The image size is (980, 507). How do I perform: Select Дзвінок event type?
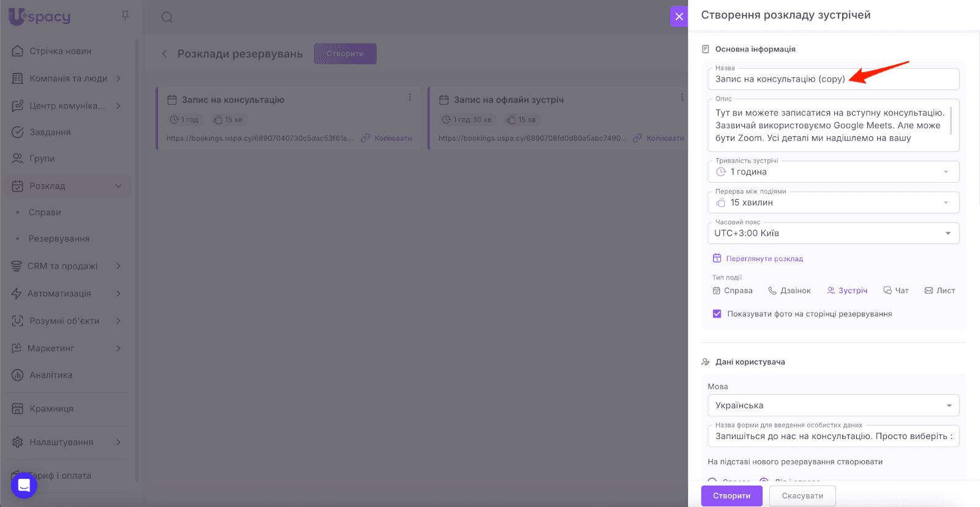coord(790,291)
